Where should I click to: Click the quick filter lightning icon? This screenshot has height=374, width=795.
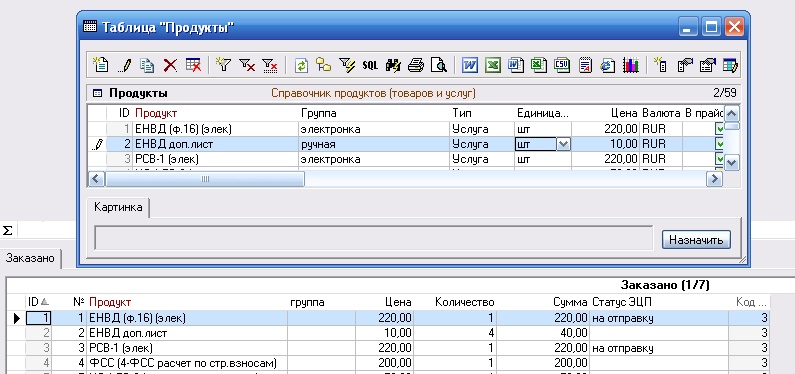pos(347,65)
